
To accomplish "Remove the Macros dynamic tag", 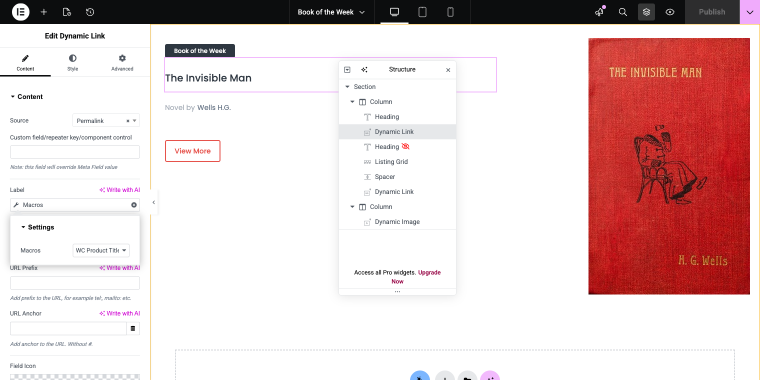I will 134,205.
